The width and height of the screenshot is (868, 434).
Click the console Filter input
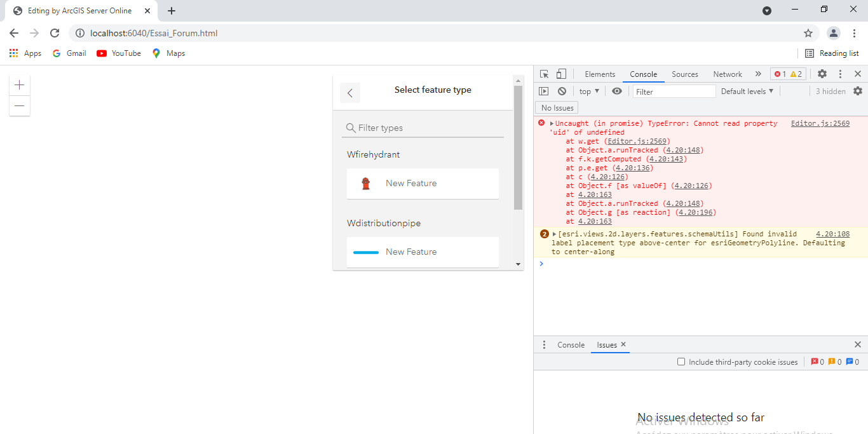point(674,92)
